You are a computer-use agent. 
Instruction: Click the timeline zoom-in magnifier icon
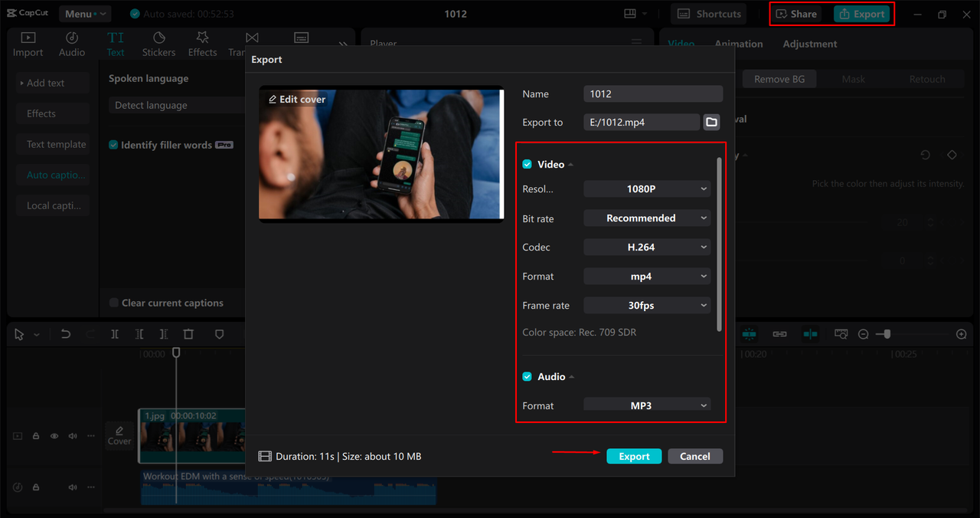[962, 334]
